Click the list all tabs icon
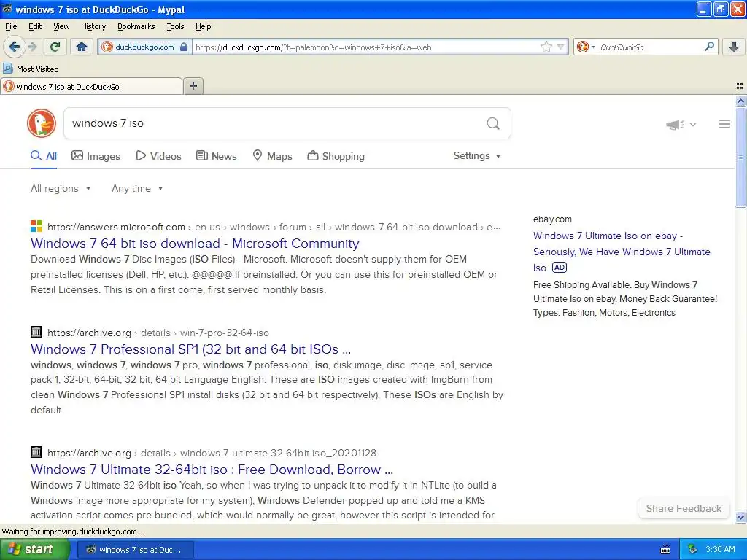Screen dimensions: 747x560 pos(740,86)
